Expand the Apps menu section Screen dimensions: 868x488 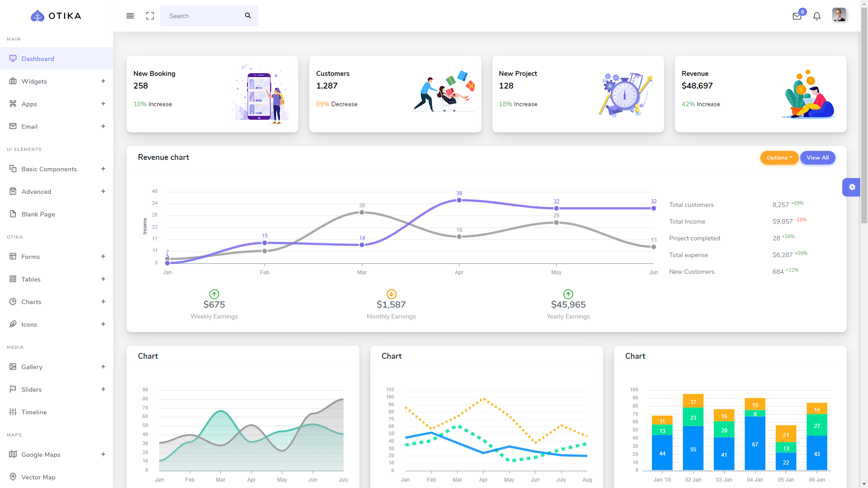[x=103, y=103]
